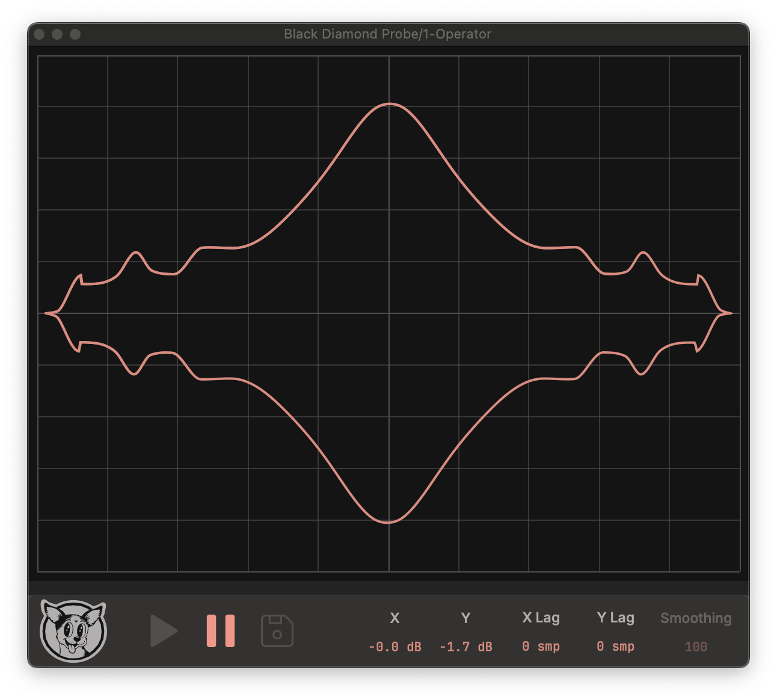Click the left bar of the pause icon

coord(212,631)
